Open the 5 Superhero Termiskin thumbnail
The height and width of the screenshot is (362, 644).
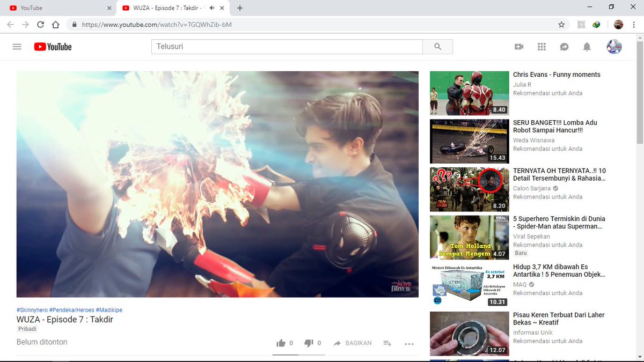pyautogui.click(x=469, y=238)
